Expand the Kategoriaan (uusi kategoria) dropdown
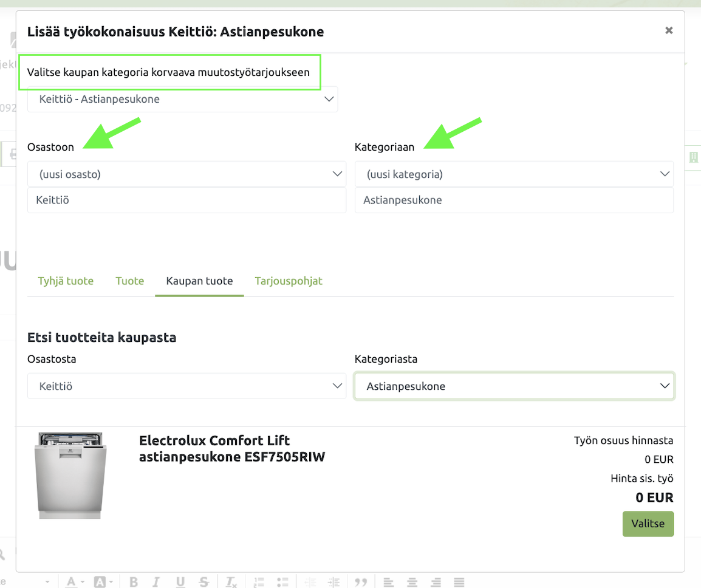The image size is (701, 588). click(514, 174)
